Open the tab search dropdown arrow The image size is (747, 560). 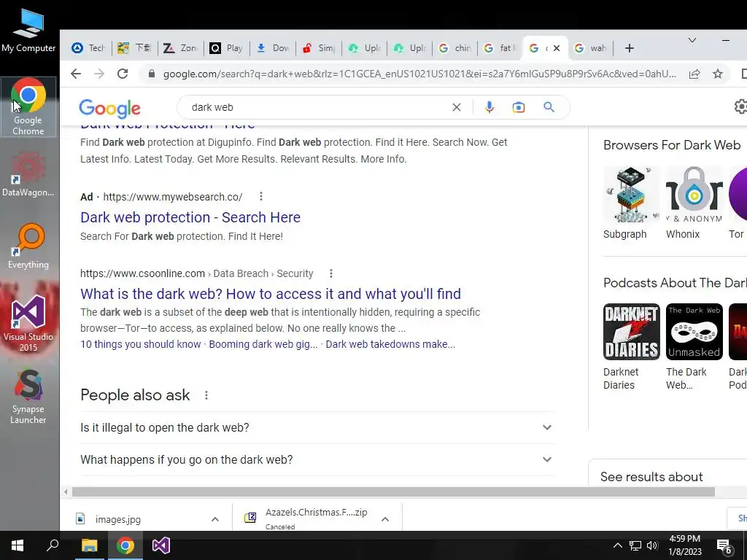pyautogui.click(x=692, y=40)
